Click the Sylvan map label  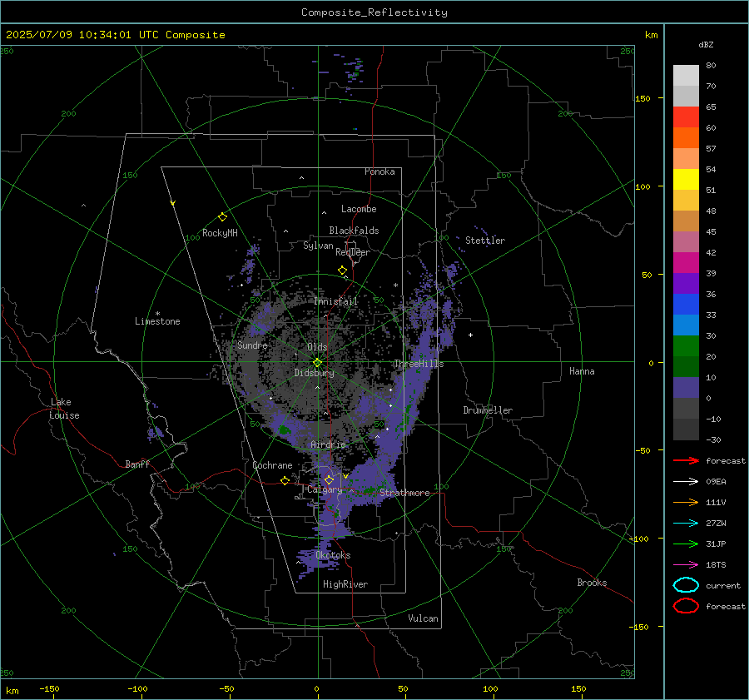(x=318, y=246)
